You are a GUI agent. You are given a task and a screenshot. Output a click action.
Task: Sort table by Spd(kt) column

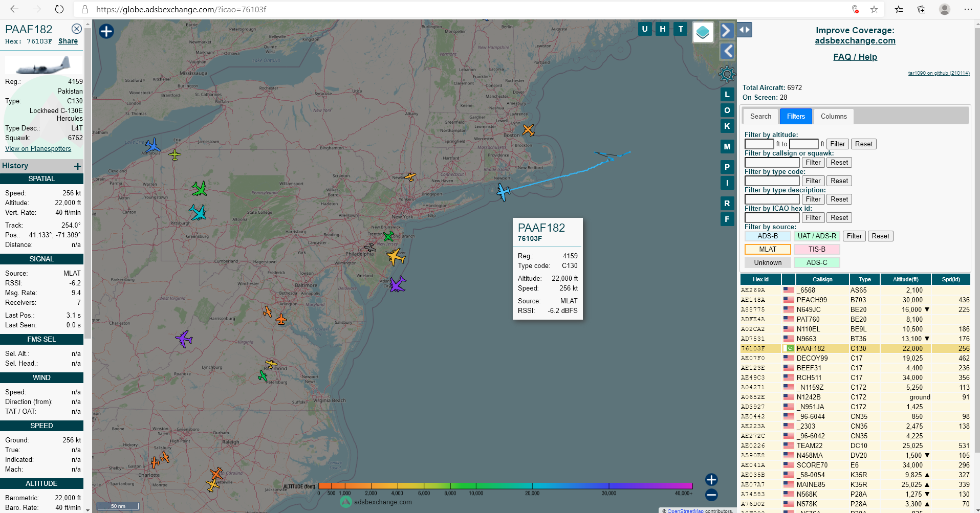[951, 279]
